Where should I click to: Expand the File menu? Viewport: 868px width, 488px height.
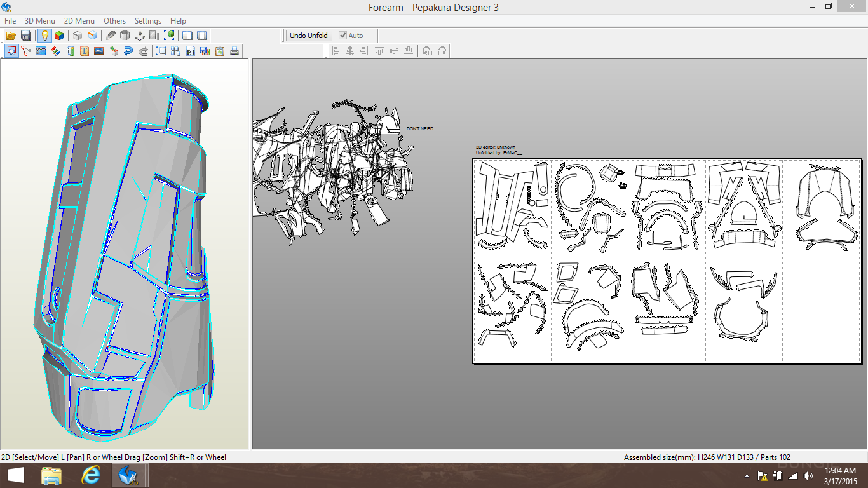click(10, 21)
